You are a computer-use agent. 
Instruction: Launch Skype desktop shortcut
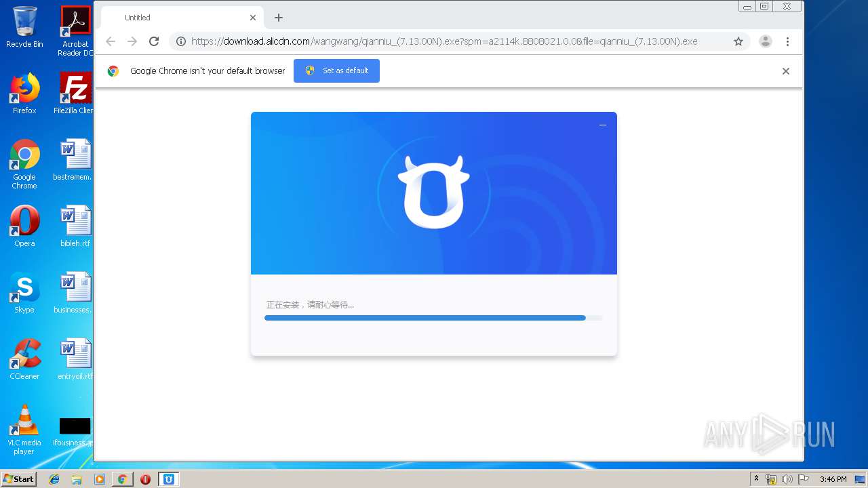pos(24,293)
